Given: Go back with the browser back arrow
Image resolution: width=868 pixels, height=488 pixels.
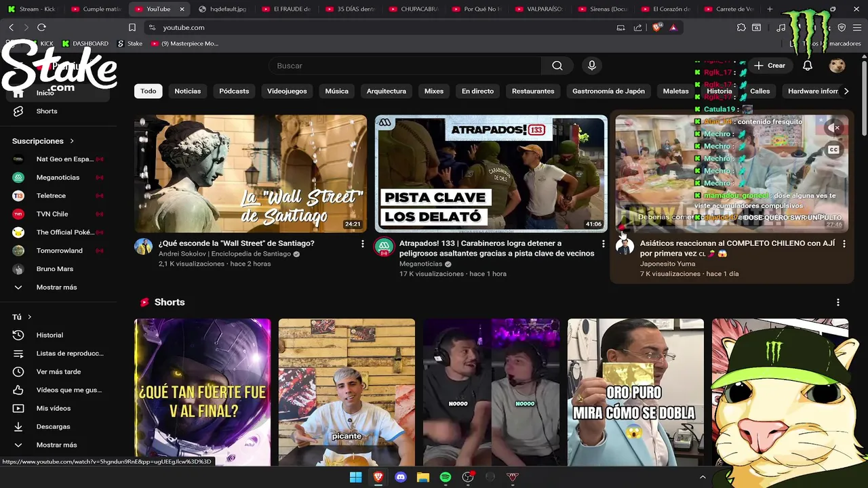Looking at the screenshot, I should coord(12,27).
